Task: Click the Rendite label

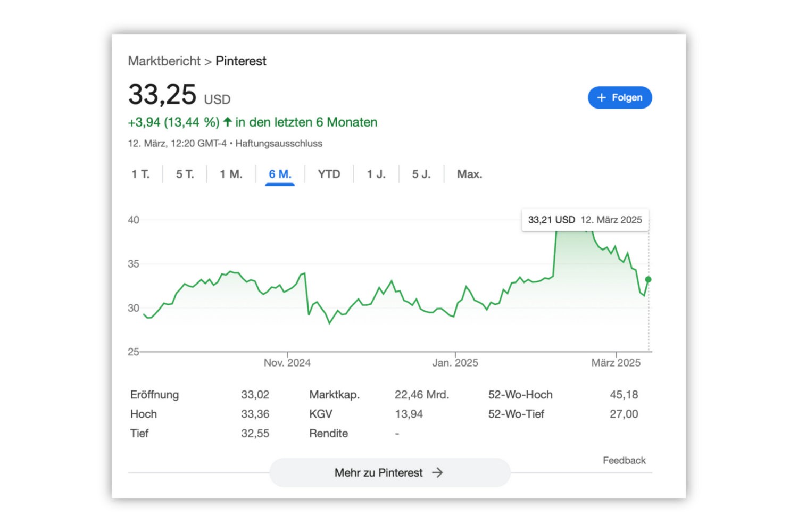Action: tap(329, 433)
